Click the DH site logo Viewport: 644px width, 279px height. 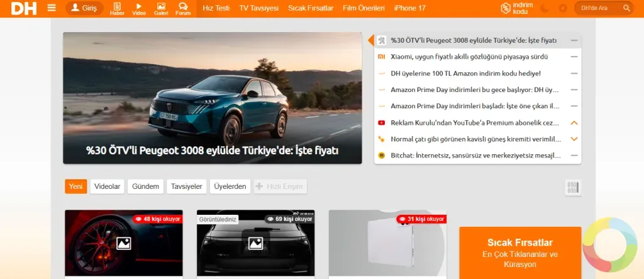pyautogui.click(x=24, y=8)
